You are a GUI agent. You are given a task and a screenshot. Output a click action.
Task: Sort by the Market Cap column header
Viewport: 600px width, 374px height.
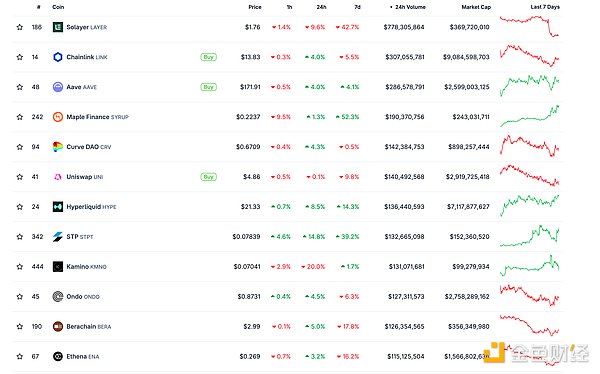coord(476,7)
